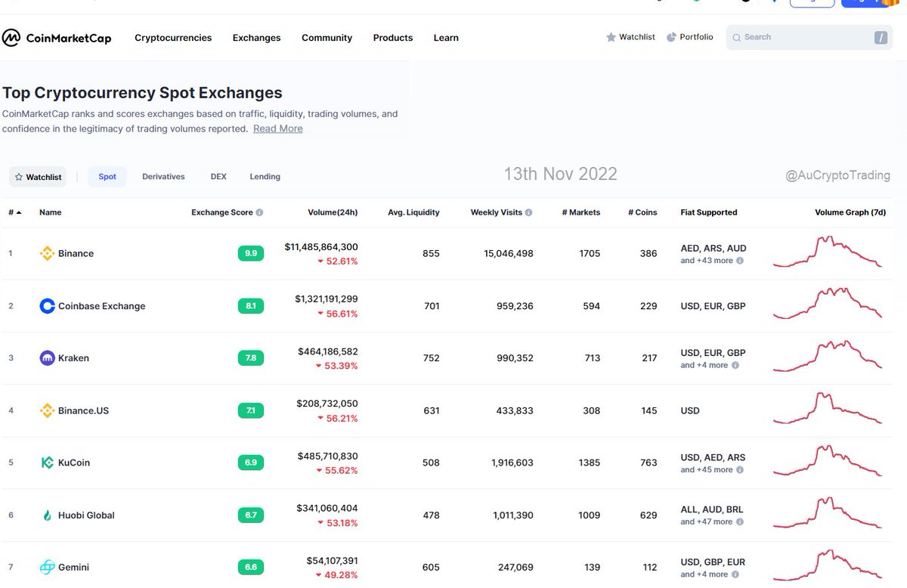This screenshot has width=907, height=588.
Task: Click info icon beside Binance +43 more
Action: pyautogui.click(x=739, y=261)
